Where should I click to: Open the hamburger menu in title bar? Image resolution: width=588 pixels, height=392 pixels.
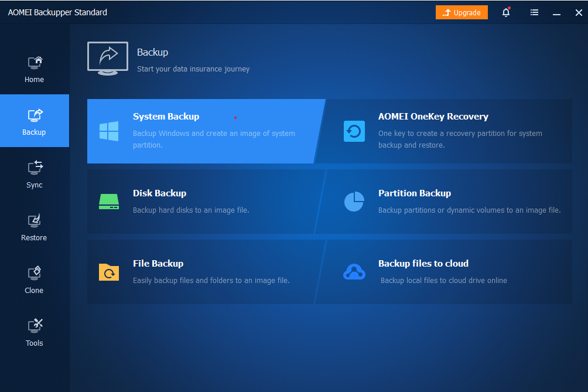tap(534, 12)
